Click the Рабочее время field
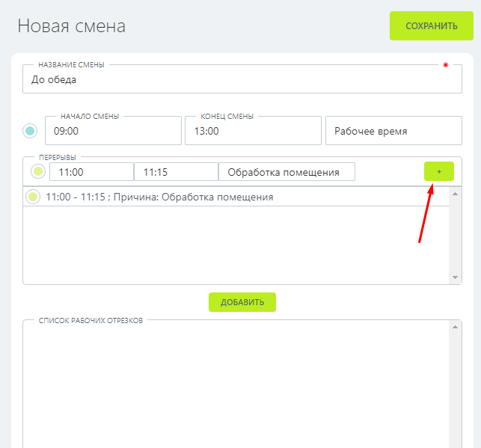 393,131
